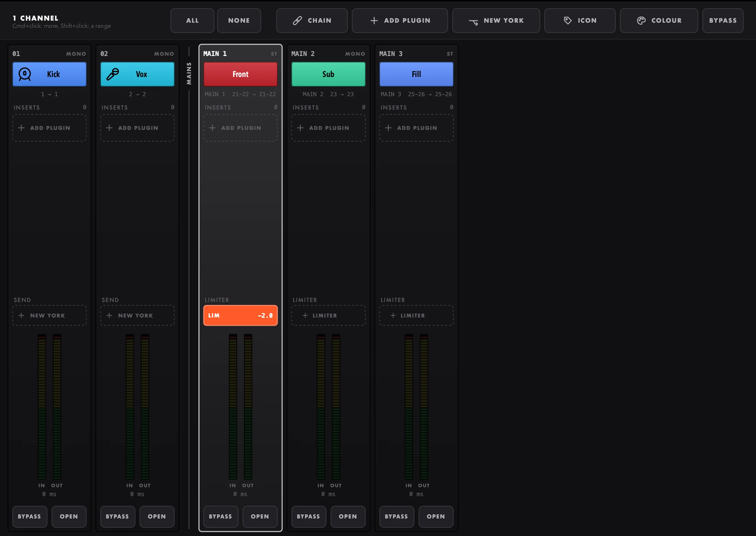The height and width of the screenshot is (536, 756).
Task: Click the Main 1 latency 0 ms value
Action: click(x=241, y=494)
